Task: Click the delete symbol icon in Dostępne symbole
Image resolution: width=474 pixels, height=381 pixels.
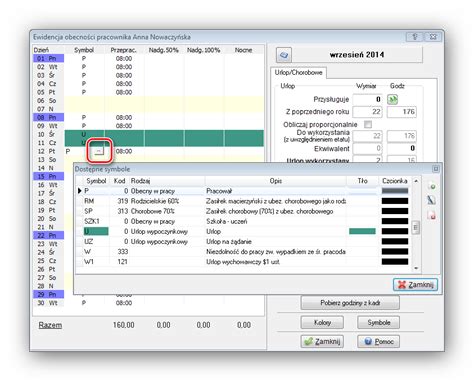Action: point(432,215)
